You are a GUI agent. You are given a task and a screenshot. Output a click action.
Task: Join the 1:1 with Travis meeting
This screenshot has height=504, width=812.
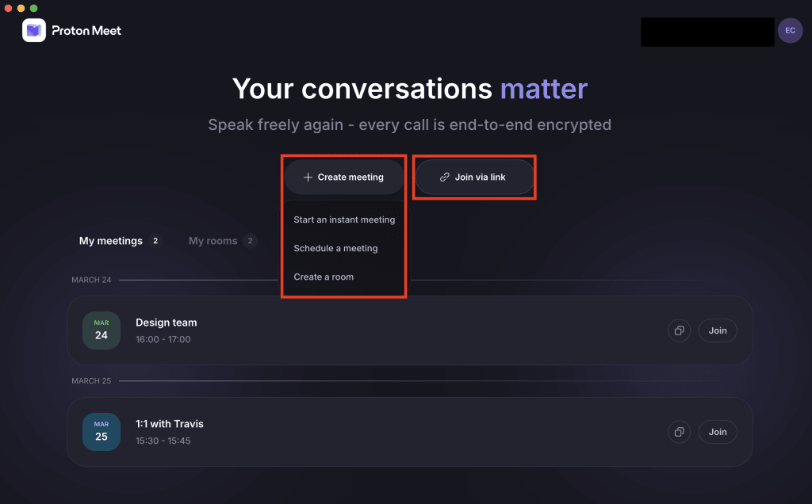(x=717, y=432)
